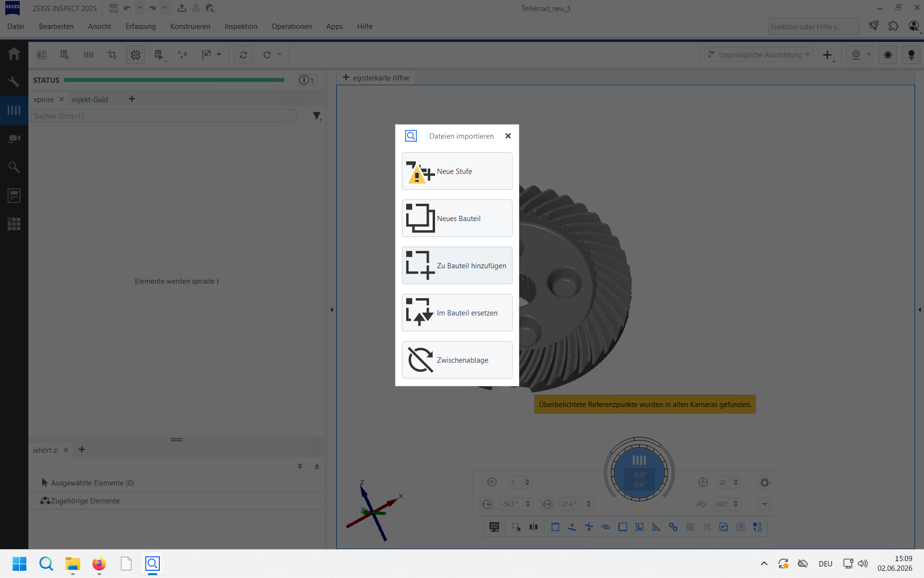Viewport: 924px width, 578px height.
Task: Focus the Funktion oder Hilfe search field
Action: [813, 26]
